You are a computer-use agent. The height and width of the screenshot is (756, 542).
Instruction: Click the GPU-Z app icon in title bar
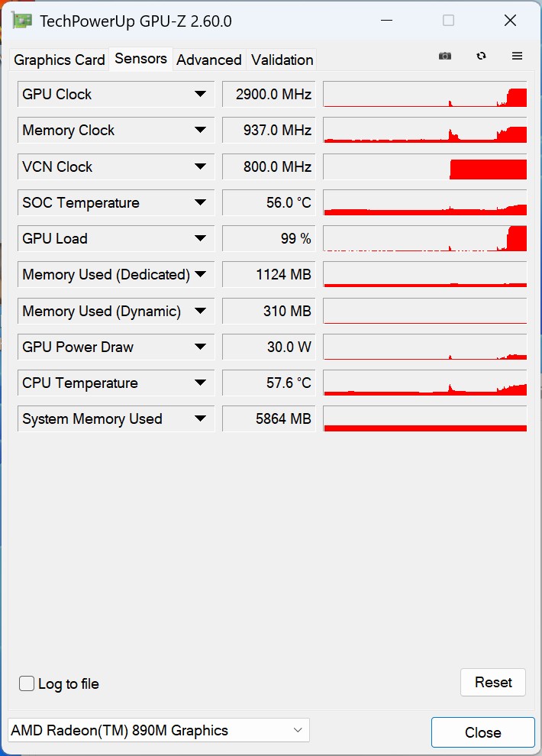pyautogui.click(x=21, y=21)
